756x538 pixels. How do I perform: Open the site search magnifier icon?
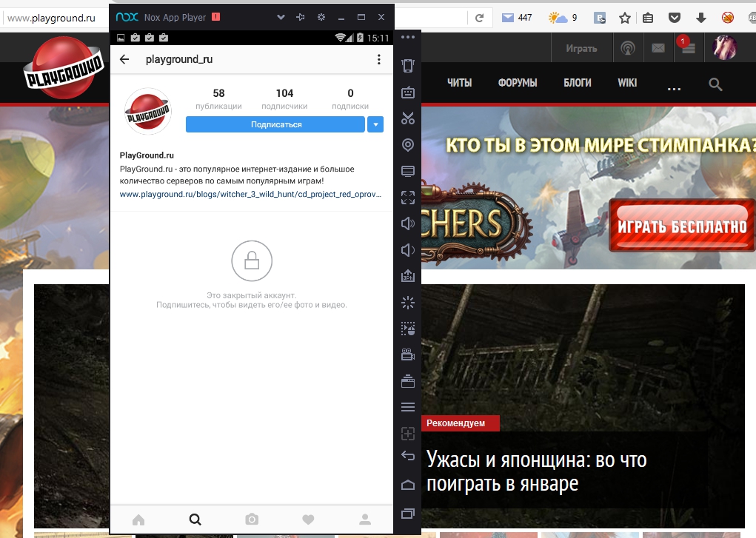[715, 84]
